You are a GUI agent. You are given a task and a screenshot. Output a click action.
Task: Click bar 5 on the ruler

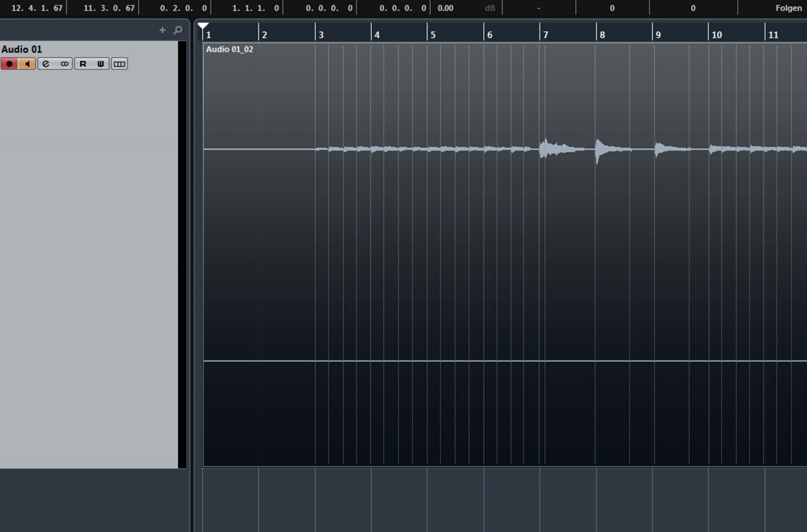pyautogui.click(x=433, y=35)
